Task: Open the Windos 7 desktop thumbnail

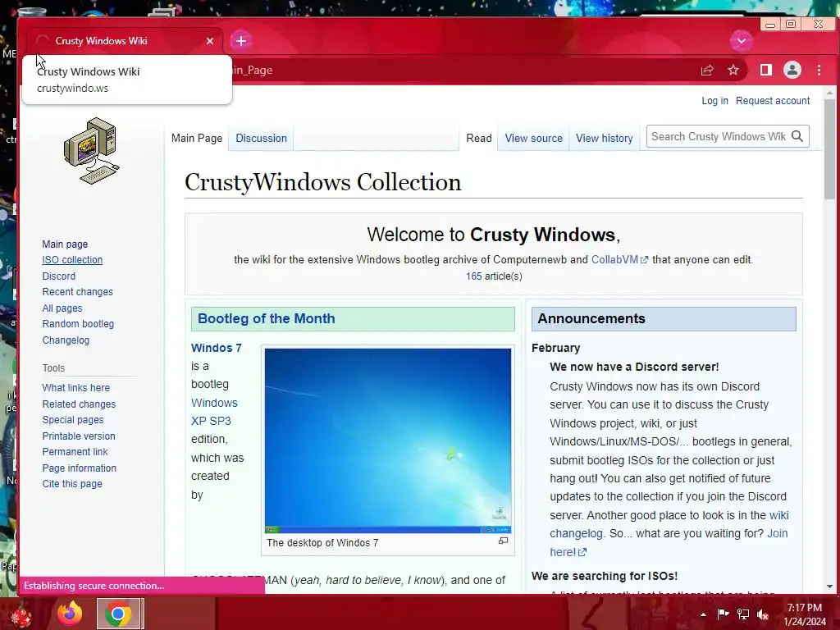Action: [388, 441]
